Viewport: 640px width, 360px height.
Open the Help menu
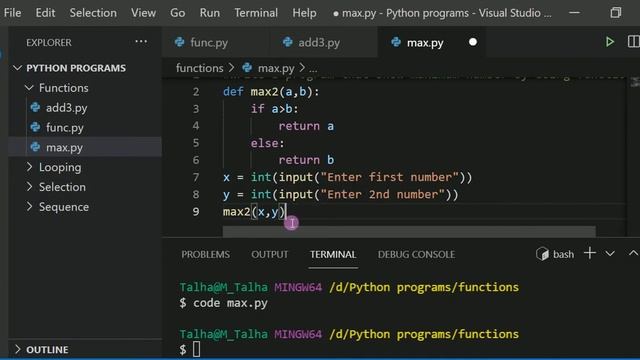[x=304, y=13]
